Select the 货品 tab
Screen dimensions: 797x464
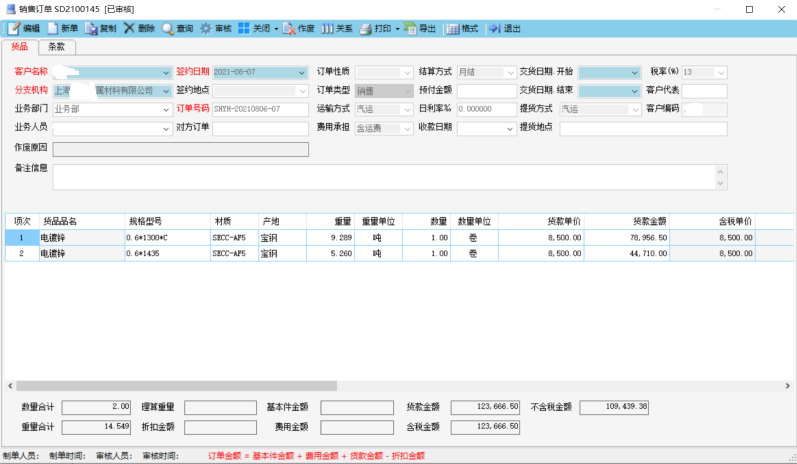[x=19, y=47]
